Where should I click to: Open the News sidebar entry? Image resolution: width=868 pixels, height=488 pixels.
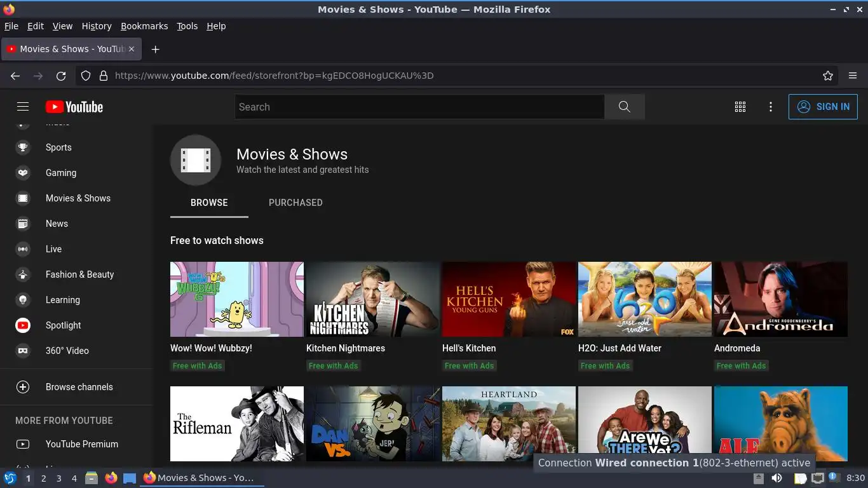point(76,224)
